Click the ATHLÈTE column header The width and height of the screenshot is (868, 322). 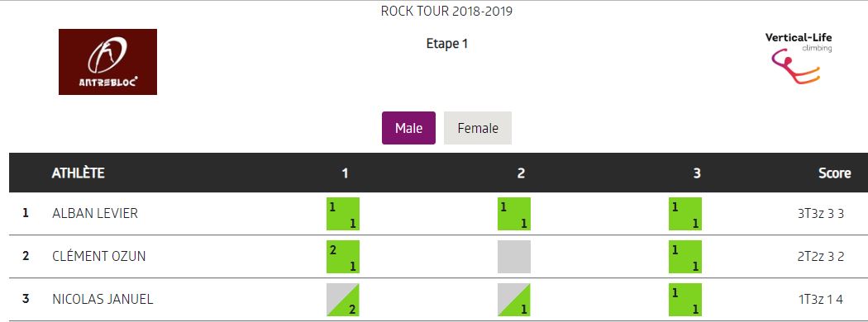78,173
